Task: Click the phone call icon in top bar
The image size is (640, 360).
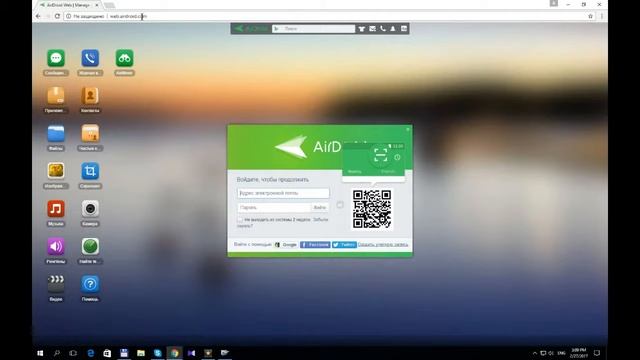Action: pyautogui.click(x=383, y=29)
